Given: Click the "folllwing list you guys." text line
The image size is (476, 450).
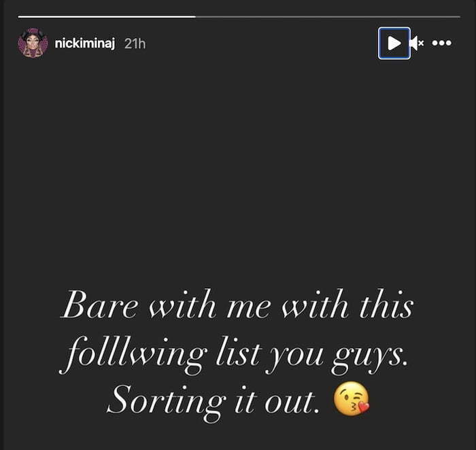Looking at the screenshot, I should click(x=233, y=355).
